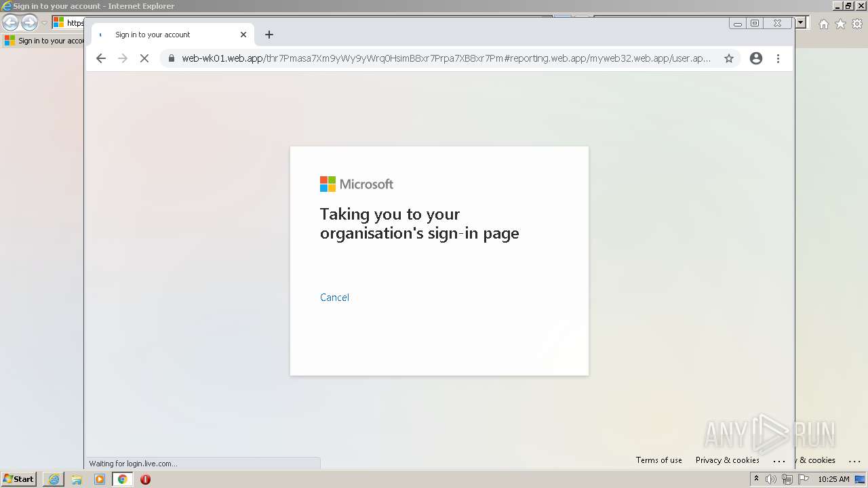
Task: Maximize the Chrome window
Action: click(x=755, y=23)
